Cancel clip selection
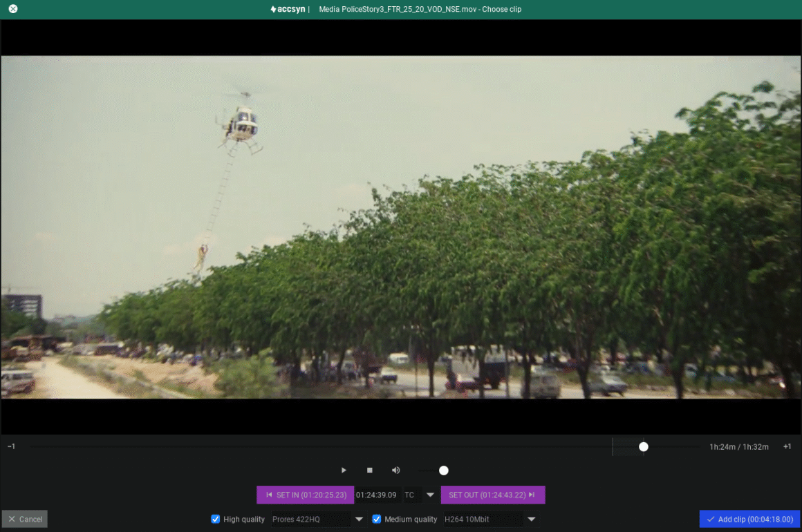 (x=25, y=520)
